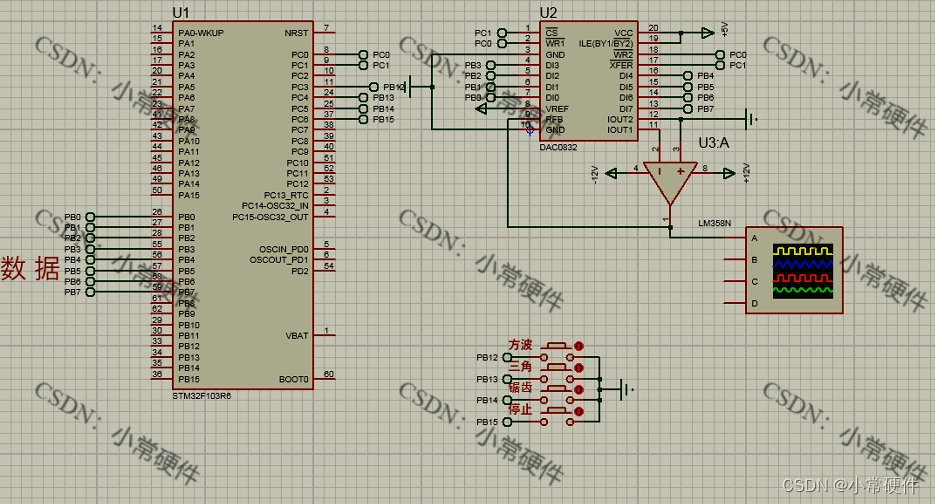Select the -12V power terminal arrow
Screen dimensions: 935x504
click(611, 174)
